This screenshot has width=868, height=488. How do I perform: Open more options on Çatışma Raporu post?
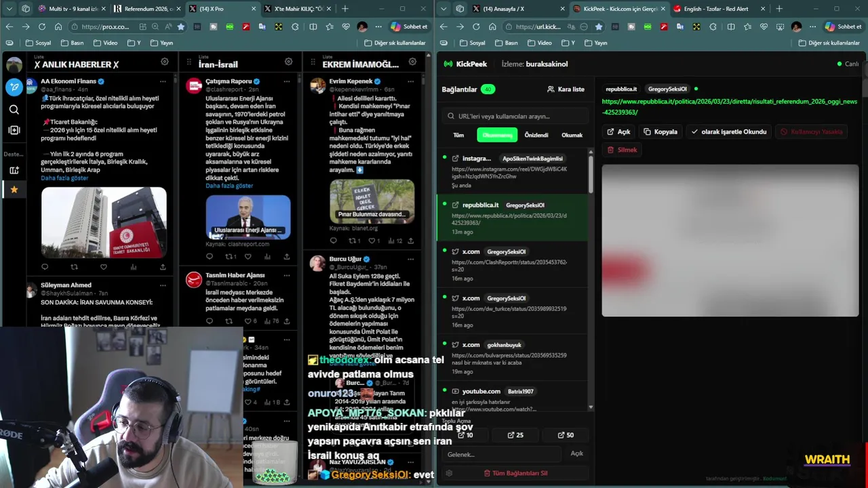287,81
